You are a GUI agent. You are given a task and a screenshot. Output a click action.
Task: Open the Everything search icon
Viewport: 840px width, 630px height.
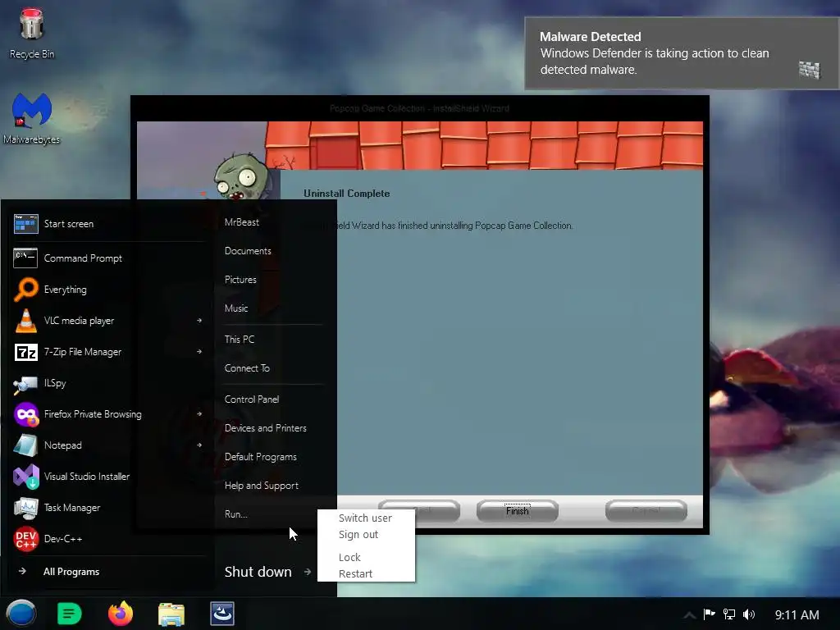tap(25, 290)
